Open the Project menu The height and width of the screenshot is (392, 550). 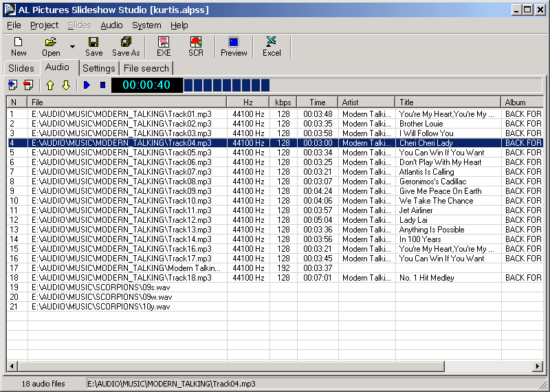click(x=44, y=25)
